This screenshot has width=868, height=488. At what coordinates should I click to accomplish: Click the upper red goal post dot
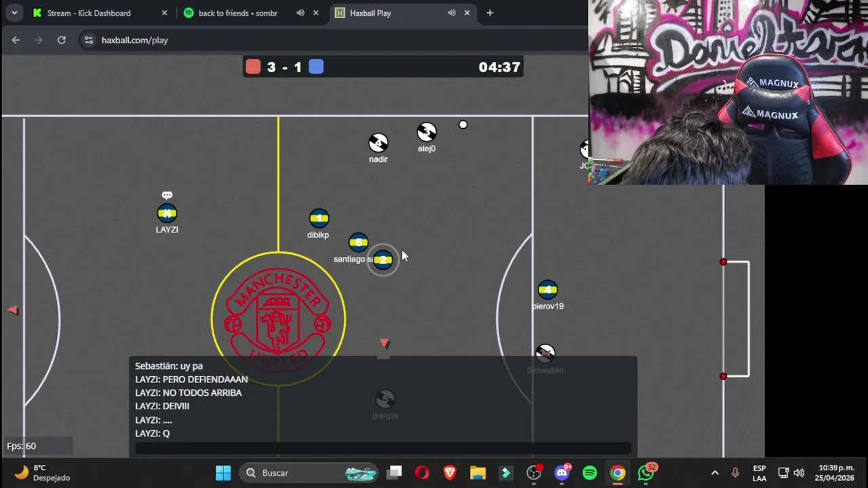pos(723,262)
